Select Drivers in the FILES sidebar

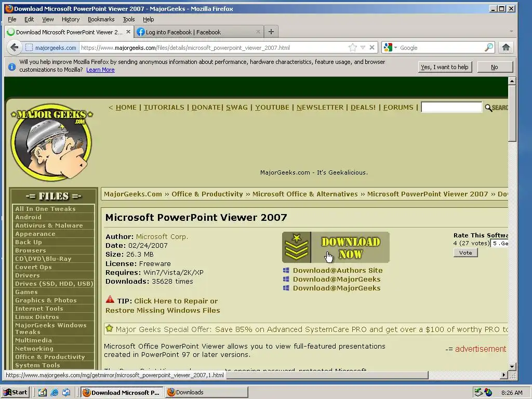pos(54,275)
